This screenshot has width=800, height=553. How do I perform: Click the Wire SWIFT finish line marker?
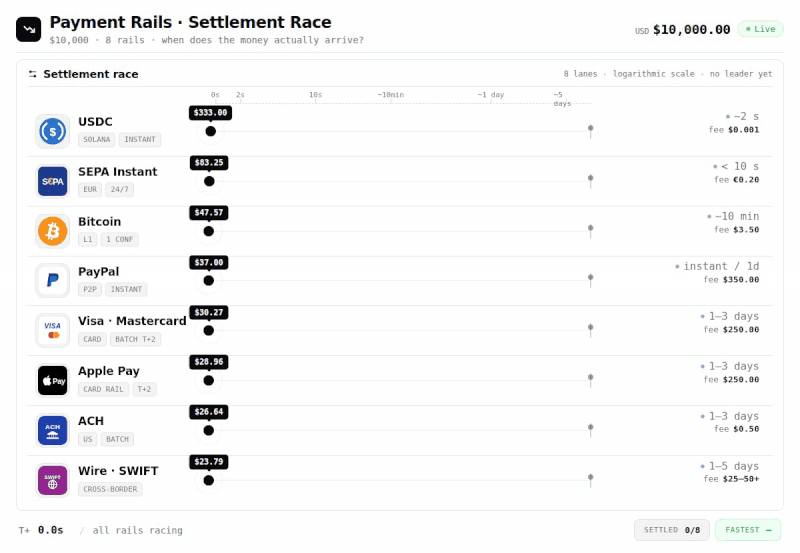coord(590,480)
